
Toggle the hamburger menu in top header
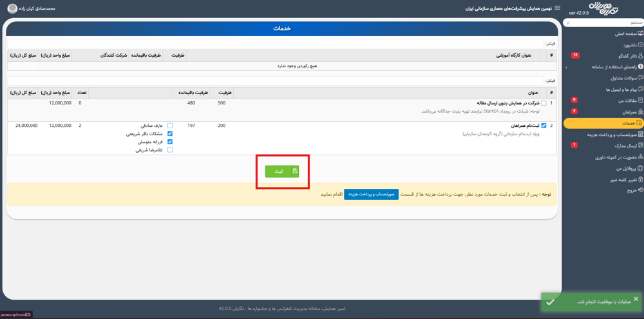tap(558, 8)
